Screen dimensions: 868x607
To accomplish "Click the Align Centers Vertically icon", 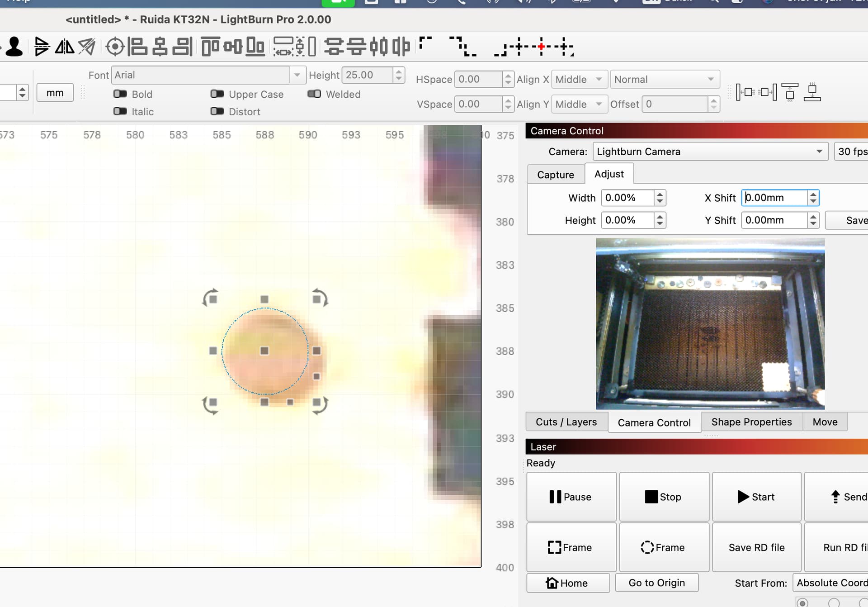I will [x=160, y=47].
